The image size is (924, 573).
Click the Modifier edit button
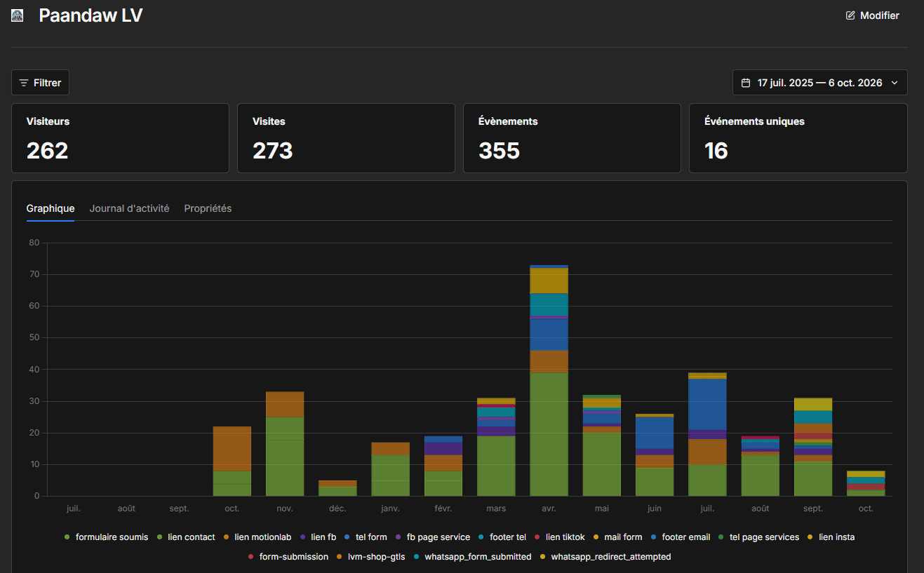[x=872, y=15]
